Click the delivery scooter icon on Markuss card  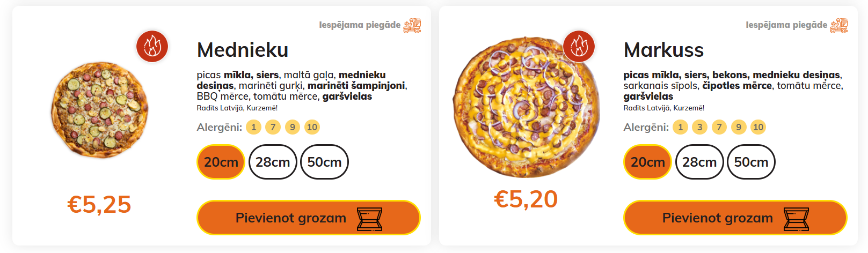coord(839,25)
